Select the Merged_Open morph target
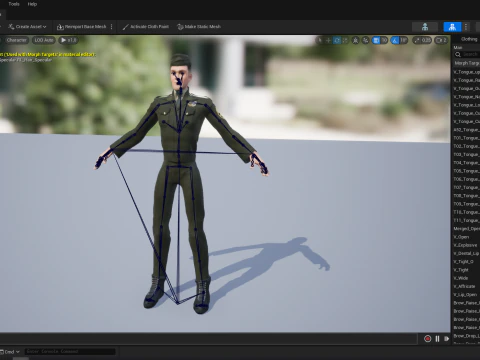Image resolution: width=480 pixels, height=360 pixels. [466, 229]
